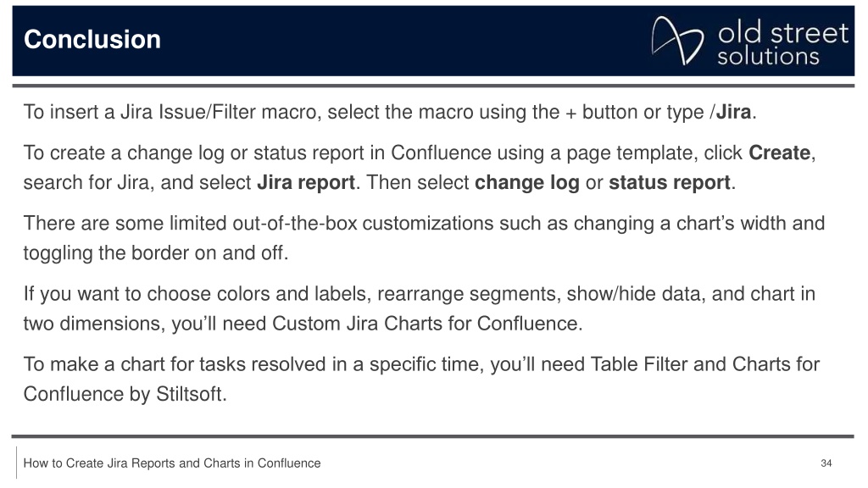Click the Old Street Solutions logo icon
The width and height of the screenshot is (868, 488).
pyautogui.click(x=677, y=40)
